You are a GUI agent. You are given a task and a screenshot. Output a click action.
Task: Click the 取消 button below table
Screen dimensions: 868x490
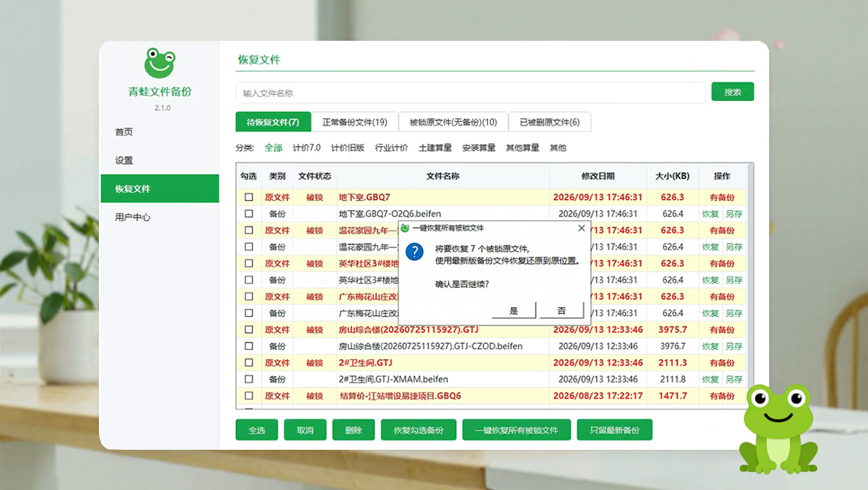(305, 430)
